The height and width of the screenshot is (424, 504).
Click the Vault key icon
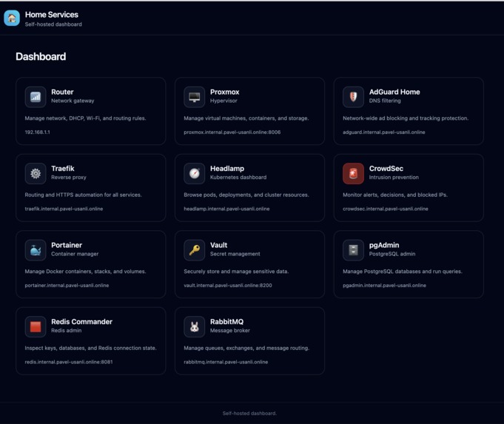click(x=194, y=250)
